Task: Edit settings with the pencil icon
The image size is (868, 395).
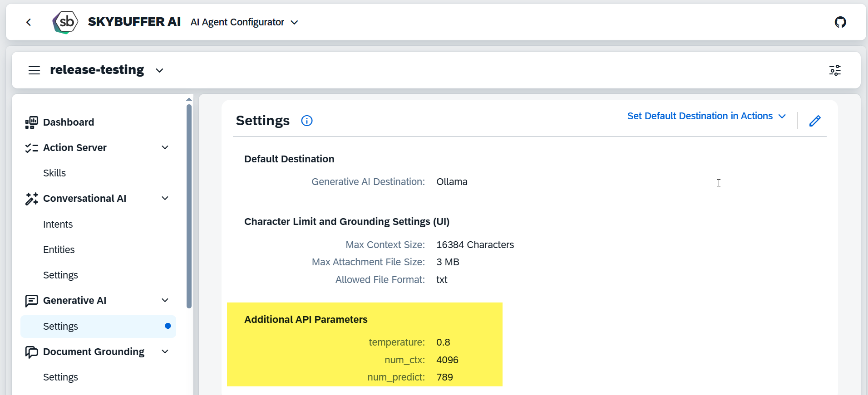Action: tap(815, 121)
